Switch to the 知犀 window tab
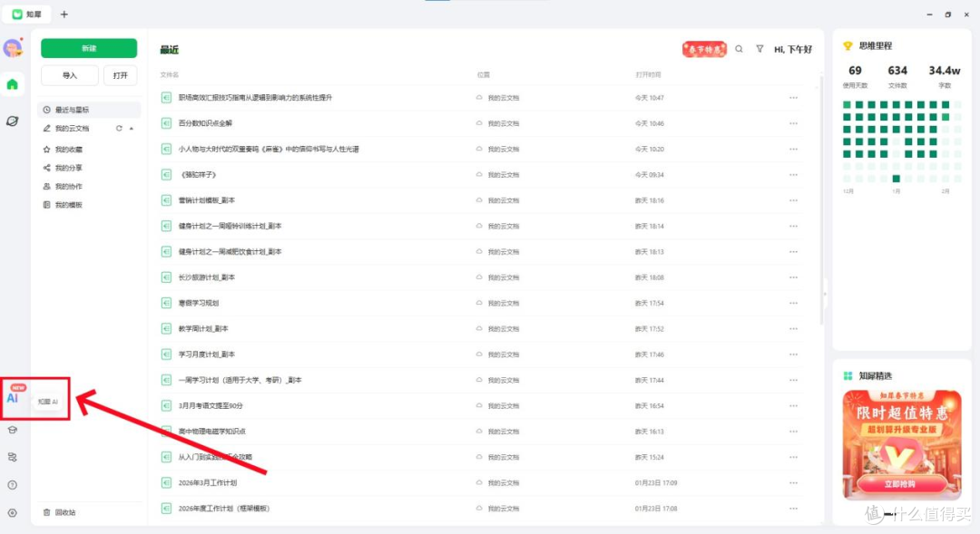Image resolution: width=980 pixels, height=534 pixels. click(27, 14)
